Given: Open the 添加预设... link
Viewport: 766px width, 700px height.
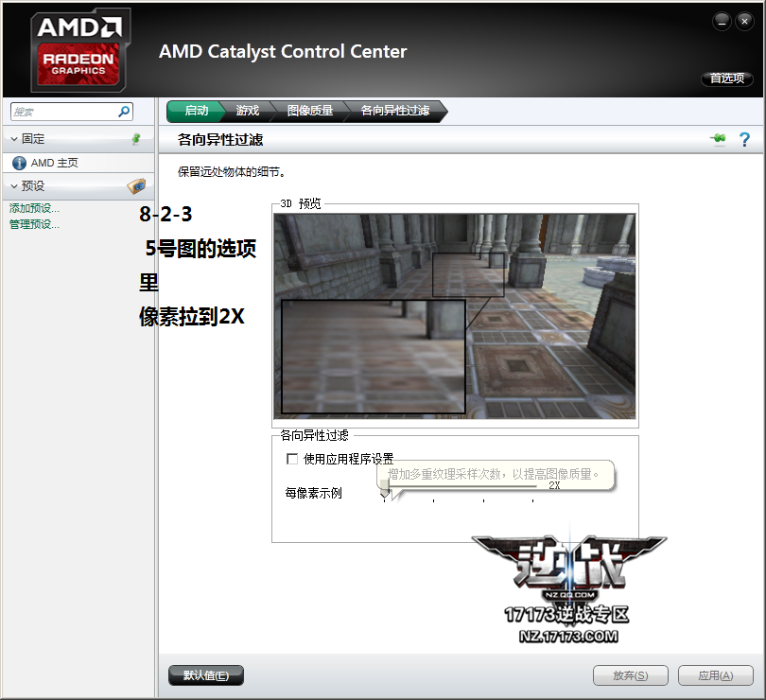Looking at the screenshot, I should click(x=34, y=208).
